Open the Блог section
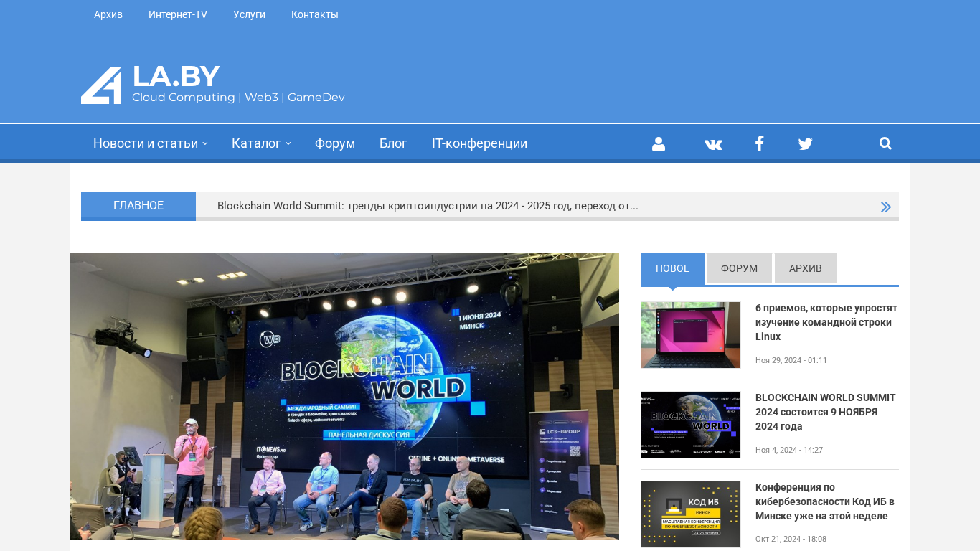The width and height of the screenshot is (980, 551). (393, 143)
